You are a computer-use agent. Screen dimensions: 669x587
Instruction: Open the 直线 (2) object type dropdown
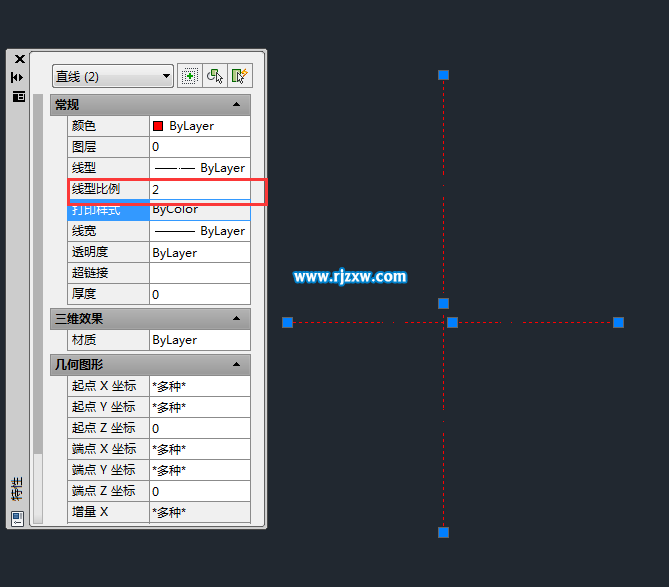point(113,76)
